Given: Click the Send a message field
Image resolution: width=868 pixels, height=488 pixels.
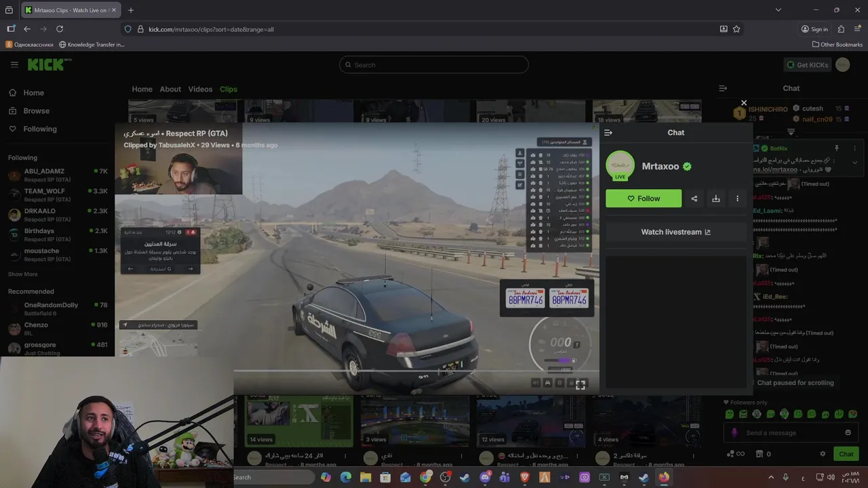Looking at the screenshot, I should [790, 432].
